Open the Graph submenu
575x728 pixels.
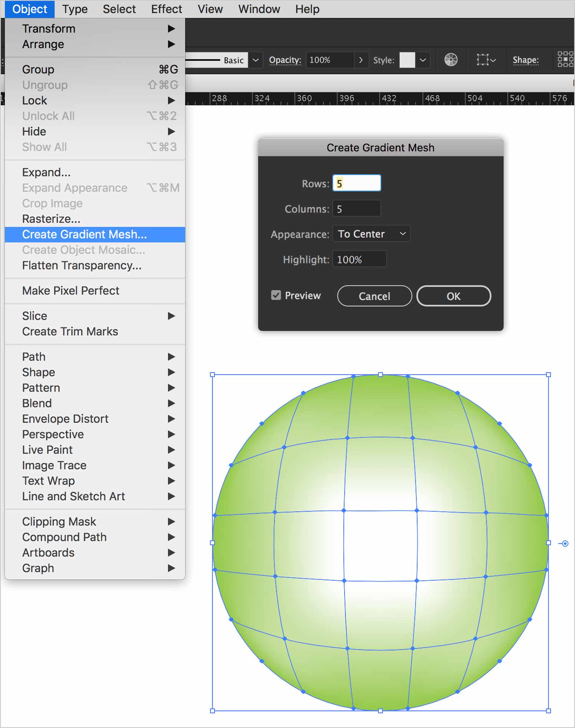click(95, 568)
